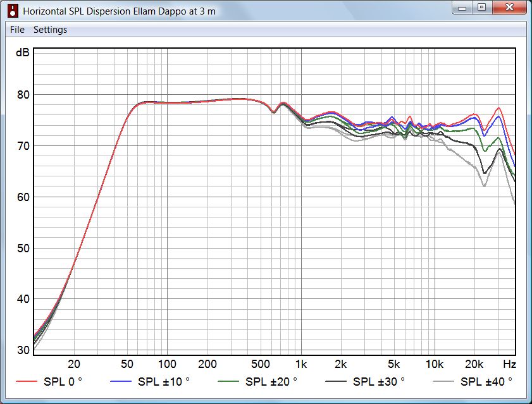Click the 30 dB axis label

click(23, 350)
